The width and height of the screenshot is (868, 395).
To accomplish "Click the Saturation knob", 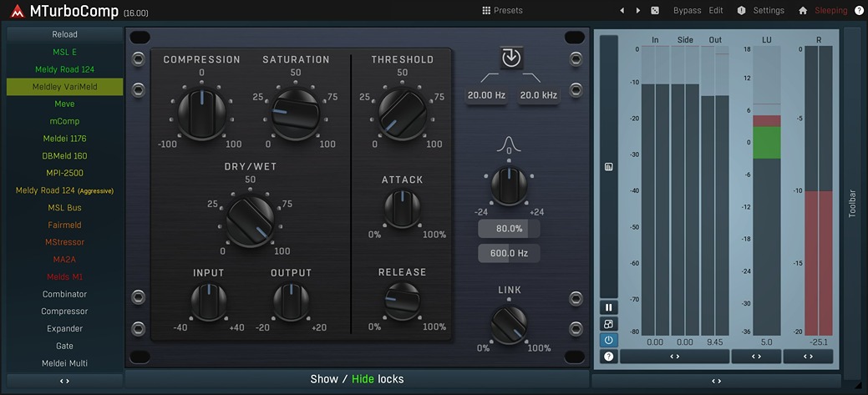I will click(296, 112).
